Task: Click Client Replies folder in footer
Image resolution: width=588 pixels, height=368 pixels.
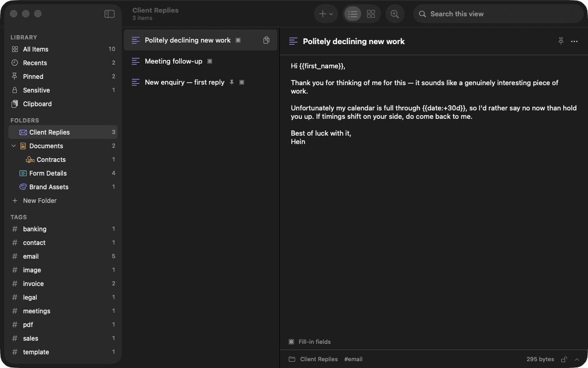Action: click(x=319, y=360)
